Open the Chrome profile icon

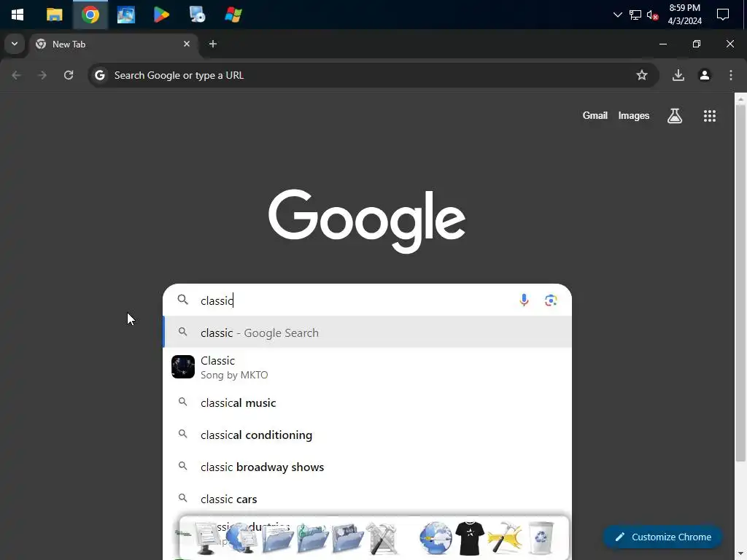(705, 75)
